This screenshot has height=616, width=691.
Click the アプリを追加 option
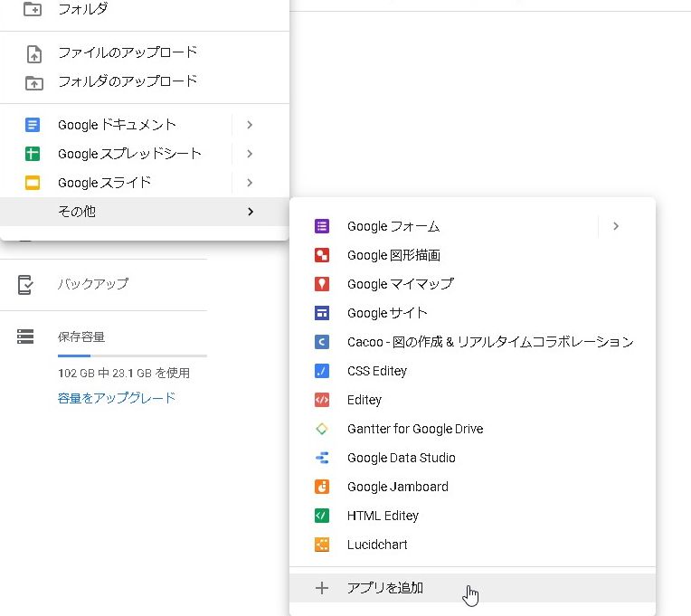[384, 588]
